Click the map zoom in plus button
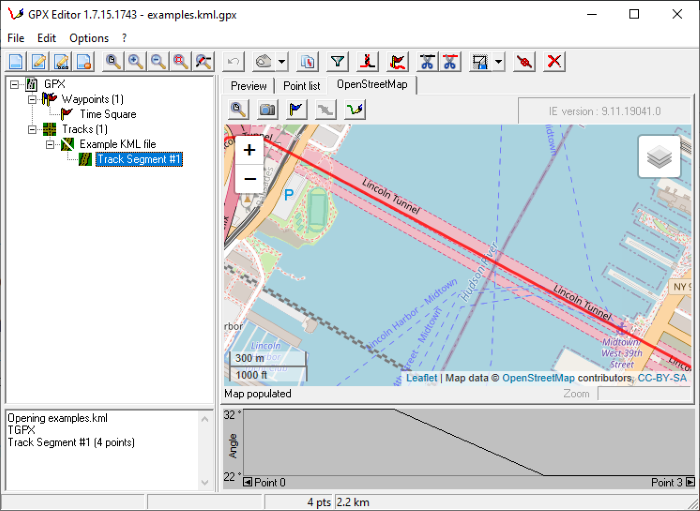 click(249, 151)
